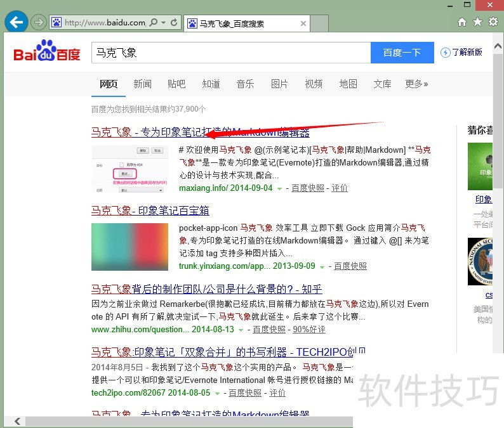Expand the 更多» menu
The width and height of the screenshot is (504, 428).
(x=416, y=84)
